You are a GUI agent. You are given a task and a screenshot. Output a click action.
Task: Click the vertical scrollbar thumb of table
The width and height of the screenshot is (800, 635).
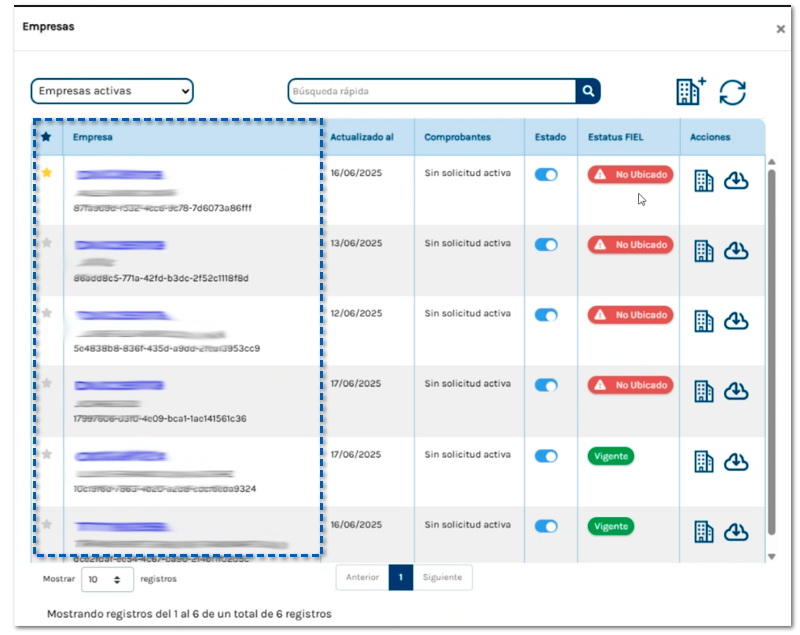pos(771,352)
